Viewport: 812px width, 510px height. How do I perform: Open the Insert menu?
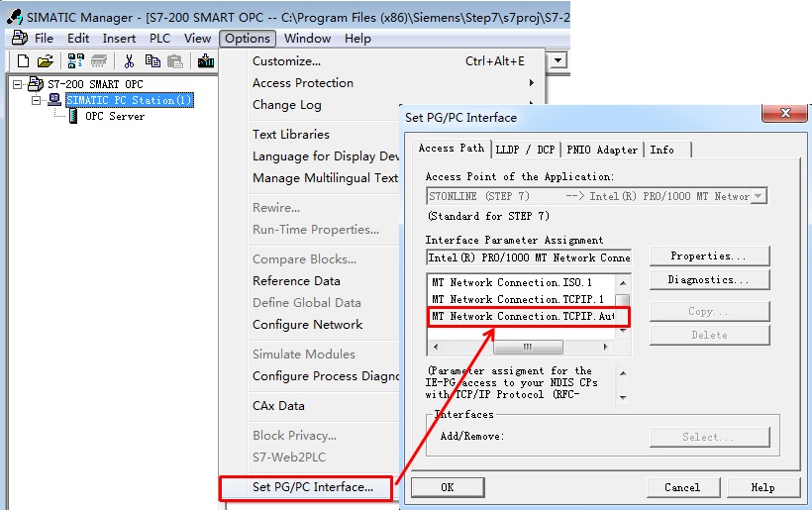119,39
